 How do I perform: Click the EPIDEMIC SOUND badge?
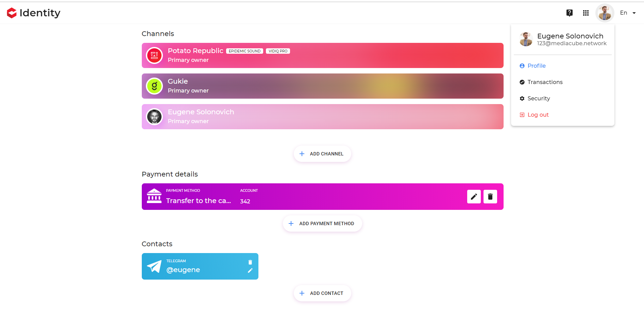(x=244, y=51)
